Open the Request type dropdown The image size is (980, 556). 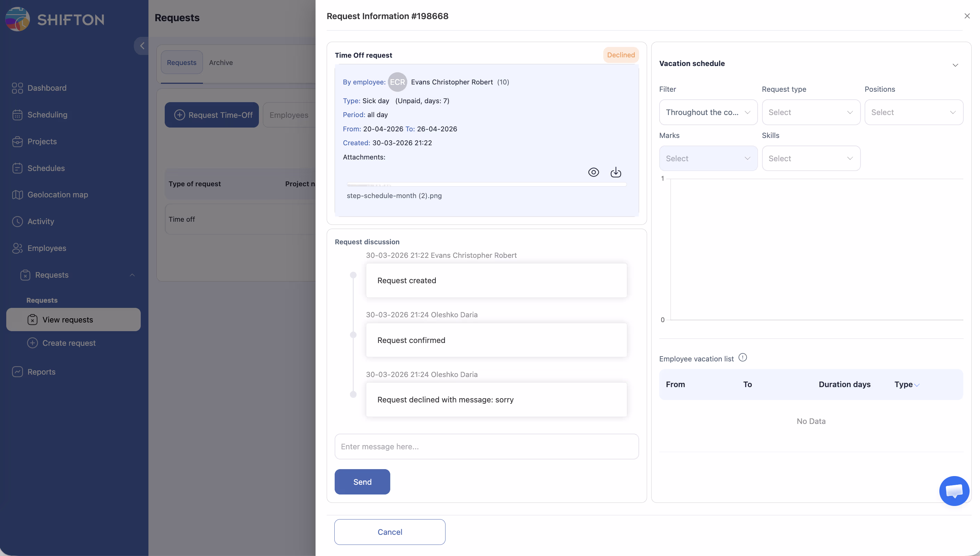[810, 112]
